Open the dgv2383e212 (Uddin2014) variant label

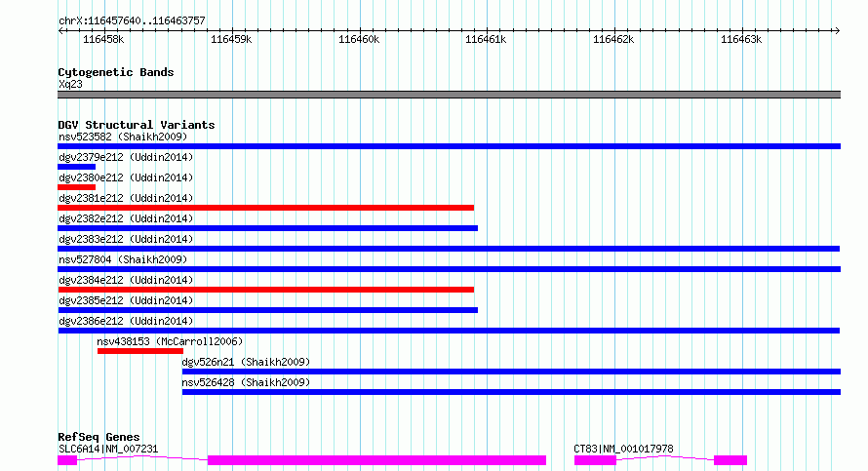pyautogui.click(x=126, y=239)
